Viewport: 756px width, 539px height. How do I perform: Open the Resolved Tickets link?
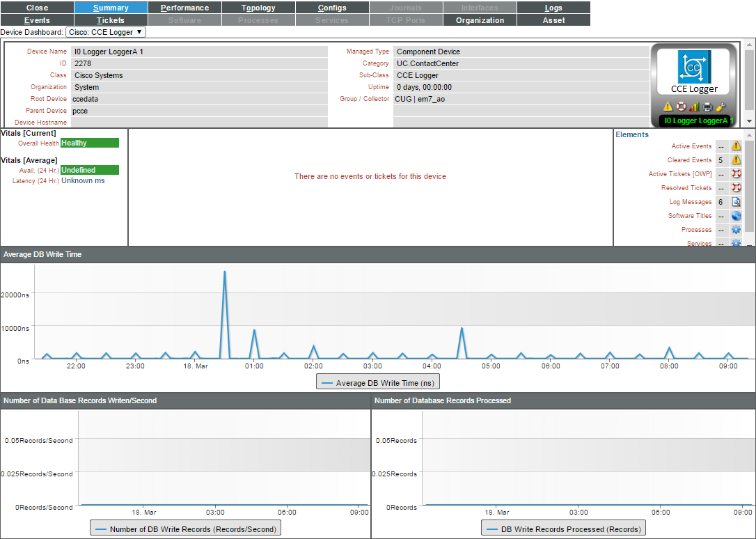click(x=686, y=188)
